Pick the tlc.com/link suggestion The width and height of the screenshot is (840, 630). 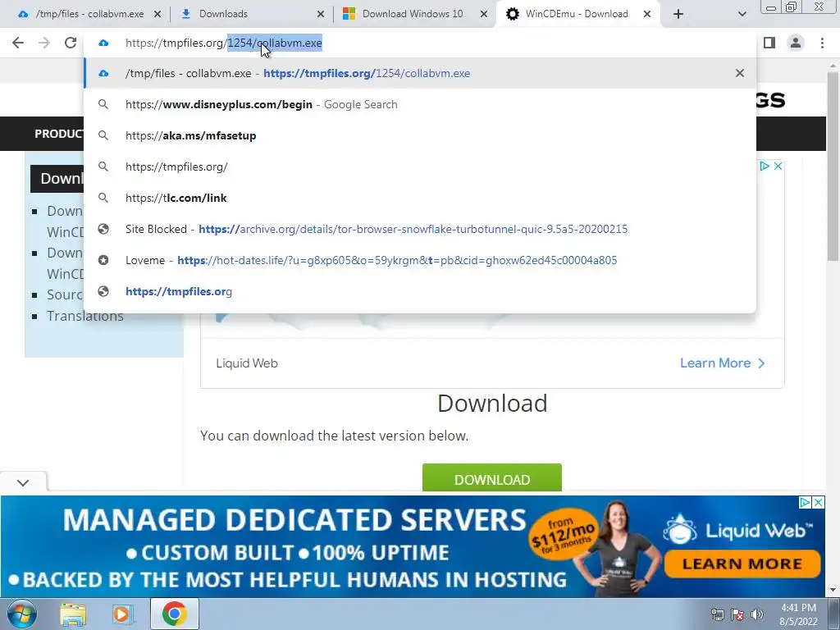(419, 198)
